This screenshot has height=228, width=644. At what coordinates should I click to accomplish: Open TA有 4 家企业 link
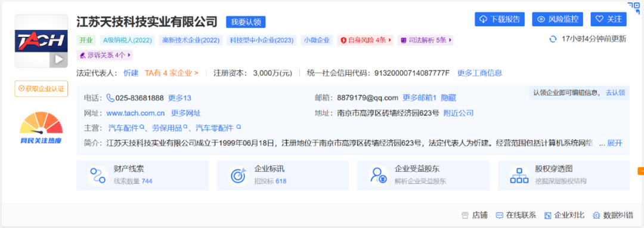(172, 73)
